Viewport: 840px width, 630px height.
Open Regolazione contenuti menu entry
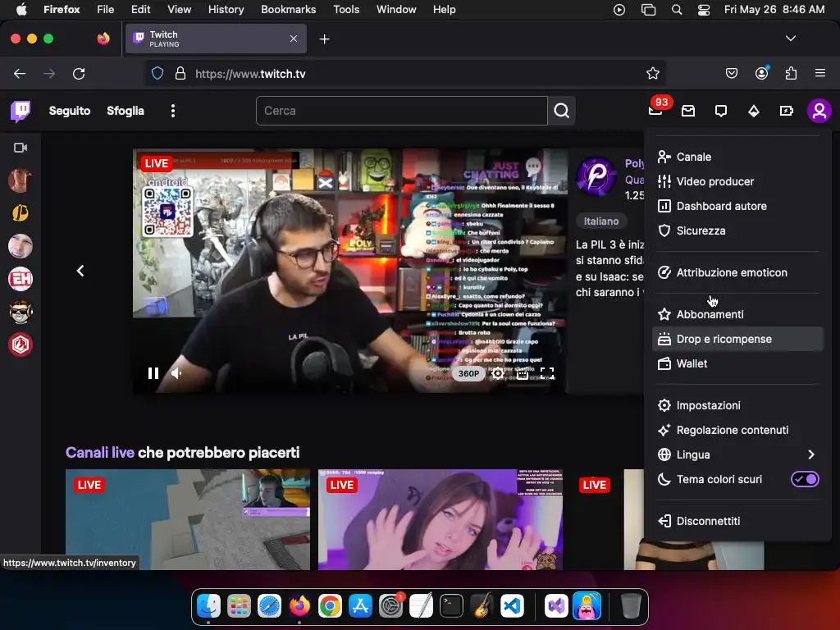tap(738, 430)
